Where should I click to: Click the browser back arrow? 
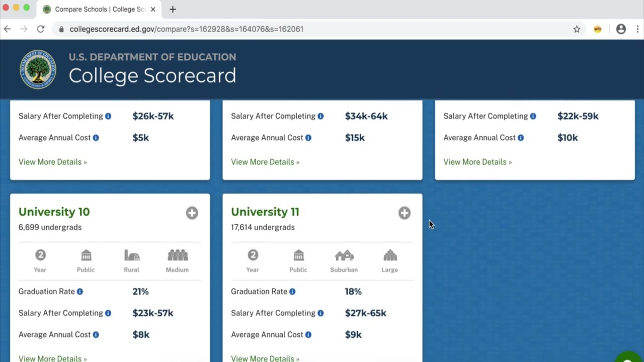pyautogui.click(x=8, y=29)
